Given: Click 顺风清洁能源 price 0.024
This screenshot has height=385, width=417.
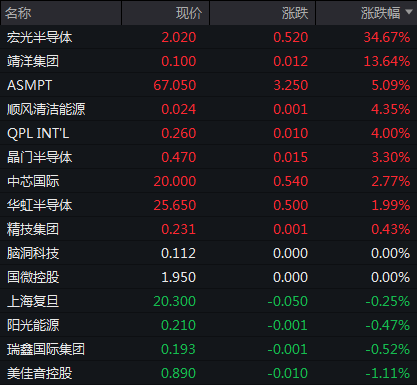Looking at the screenshot, I should (179, 109).
